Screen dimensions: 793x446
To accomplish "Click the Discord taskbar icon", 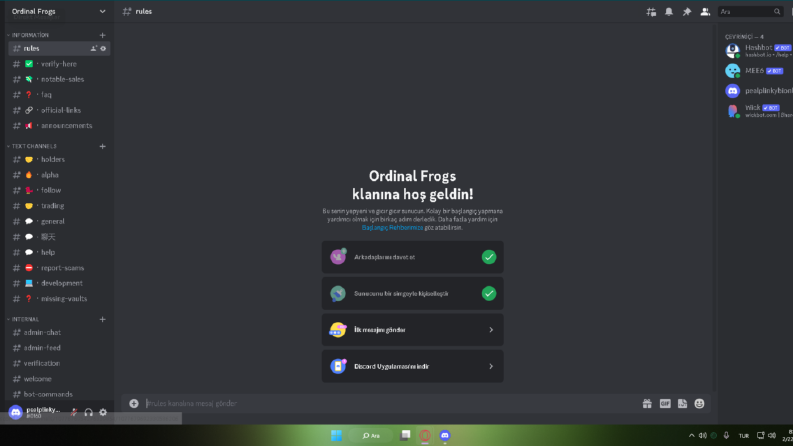I will click(445, 435).
